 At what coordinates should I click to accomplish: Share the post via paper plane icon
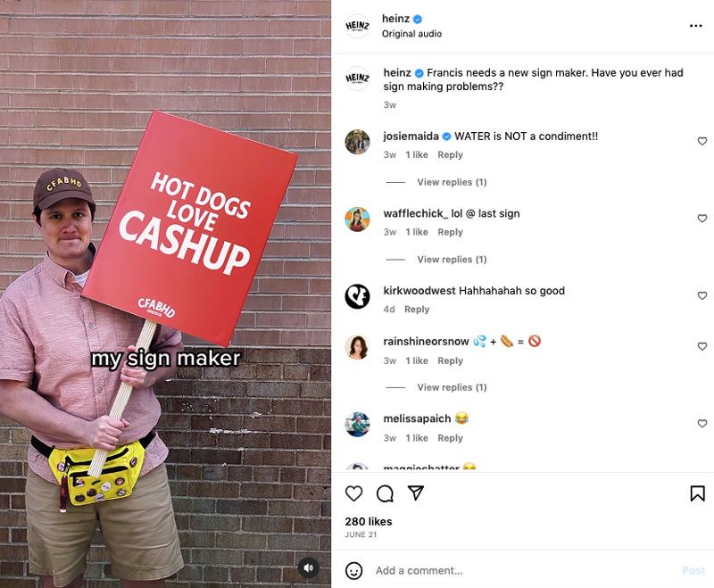[x=416, y=493]
